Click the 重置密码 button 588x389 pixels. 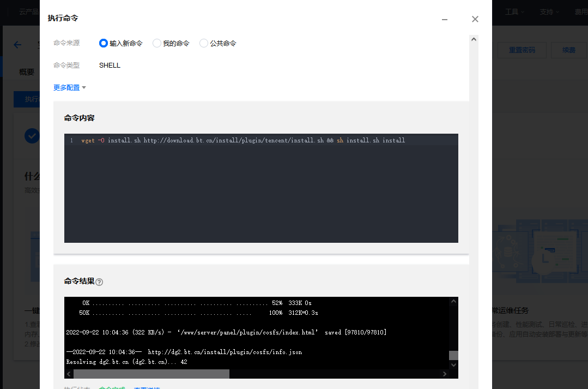pos(522,50)
